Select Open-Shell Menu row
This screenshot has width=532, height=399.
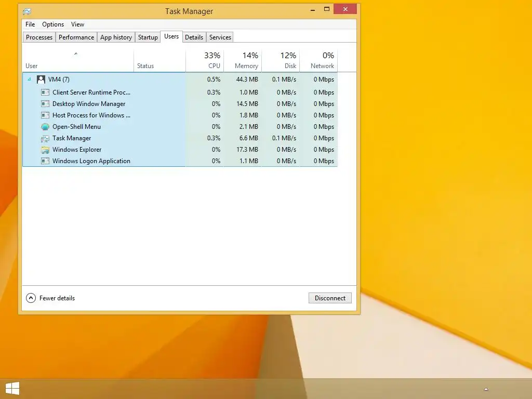(180, 127)
